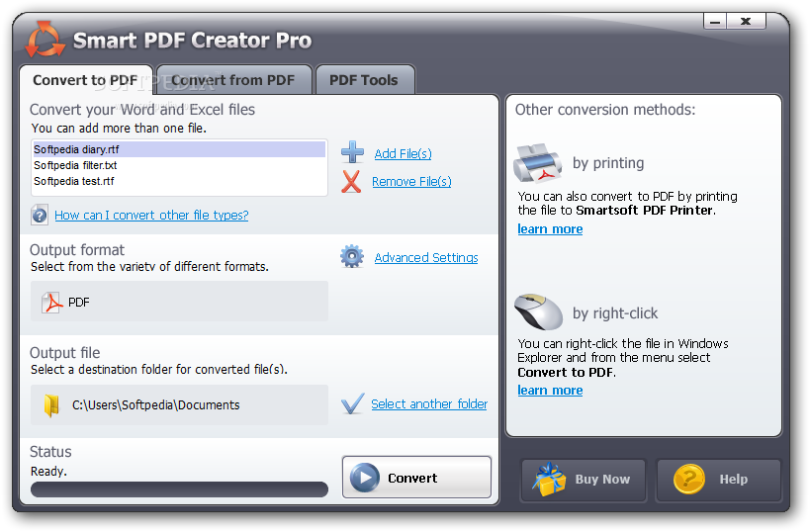This screenshot has height=532, width=810.
Task: Click Select another folder link
Action: tap(429, 403)
